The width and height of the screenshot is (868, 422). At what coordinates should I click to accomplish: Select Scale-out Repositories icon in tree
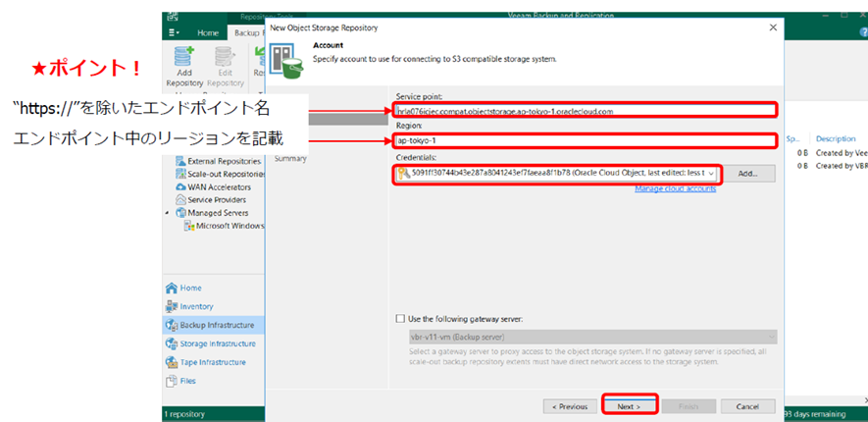(x=180, y=174)
